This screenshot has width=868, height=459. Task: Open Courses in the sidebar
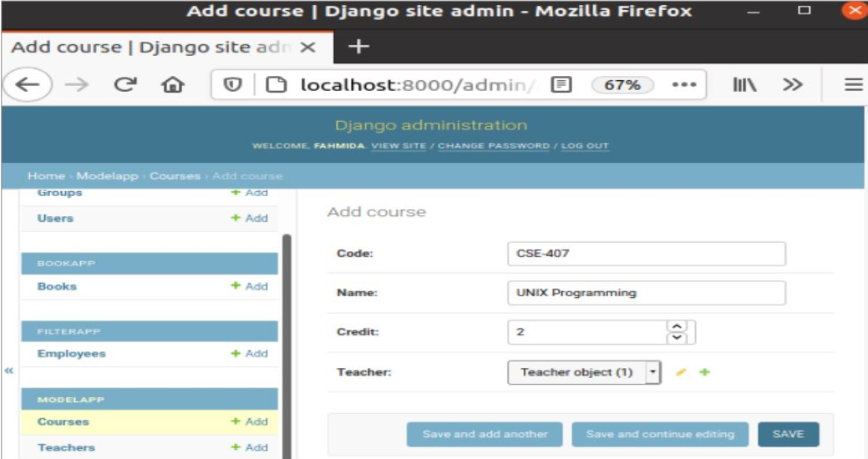click(x=63, y=421)
